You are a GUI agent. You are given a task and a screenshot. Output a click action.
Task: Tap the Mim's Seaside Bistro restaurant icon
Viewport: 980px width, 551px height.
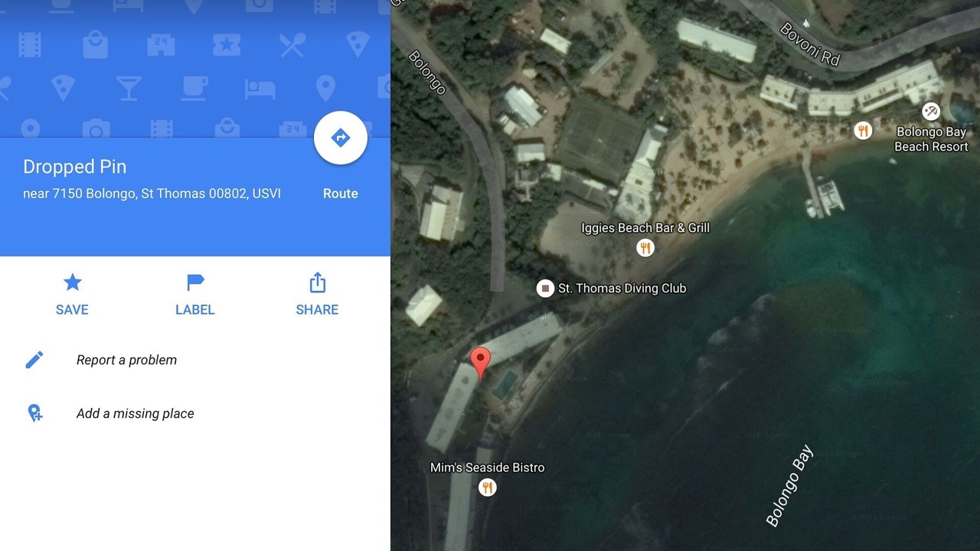coord(487,487)
